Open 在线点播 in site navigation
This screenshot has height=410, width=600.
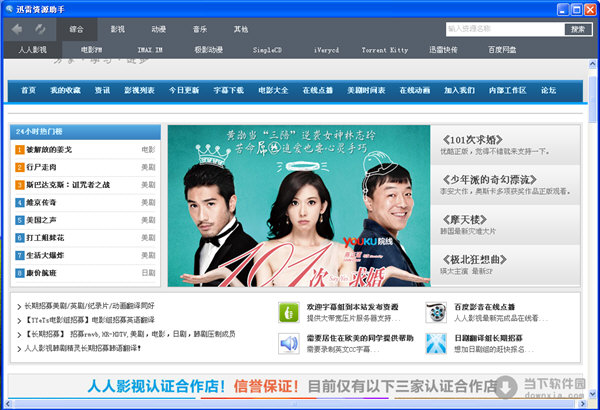coord(318,90)
